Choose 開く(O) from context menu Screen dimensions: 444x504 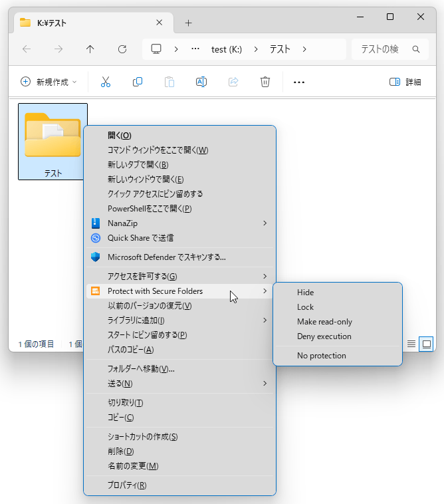(179, 136)
